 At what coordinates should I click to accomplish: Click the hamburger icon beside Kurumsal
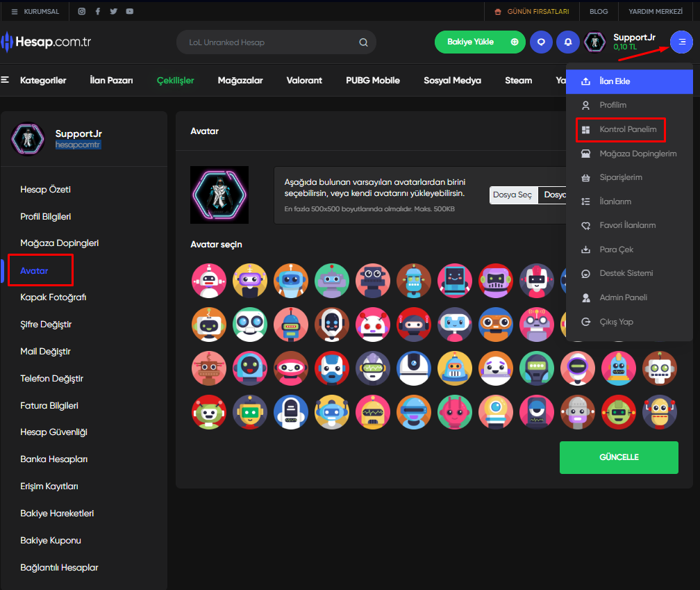pos(15,12)
